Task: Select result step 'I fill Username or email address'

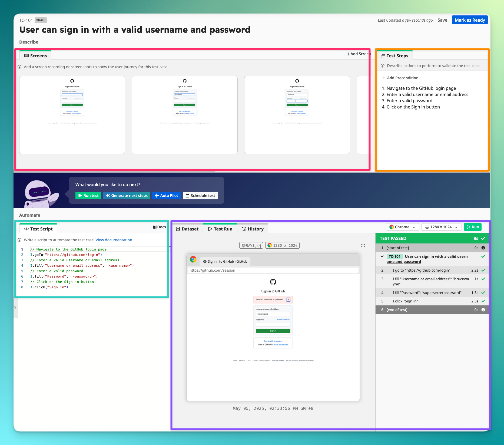Action: point(432,281)
